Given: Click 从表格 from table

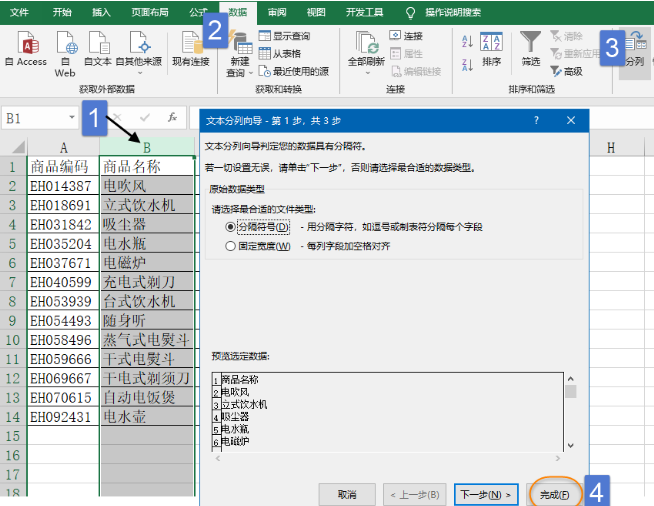Looking at the screenshot, I should (280, 53).
